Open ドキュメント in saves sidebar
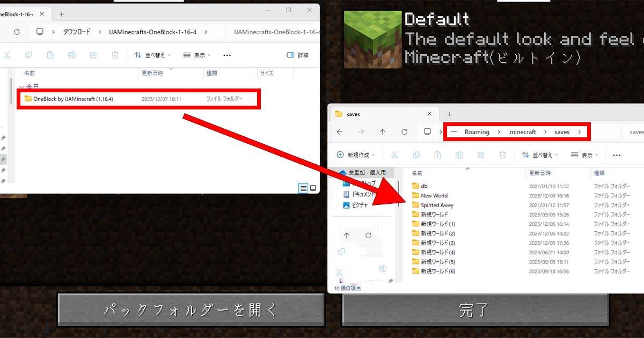 [x=359, y=194]
